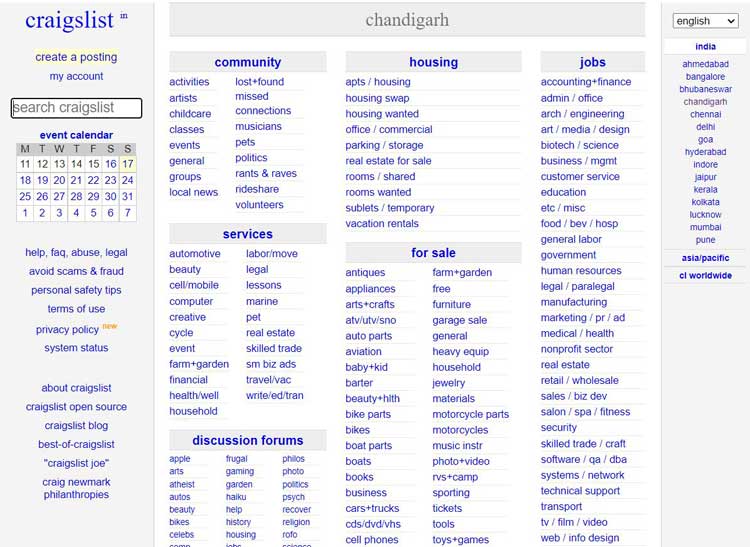Switch city to bangalore

pyautogui.click(x=705, y=77)
